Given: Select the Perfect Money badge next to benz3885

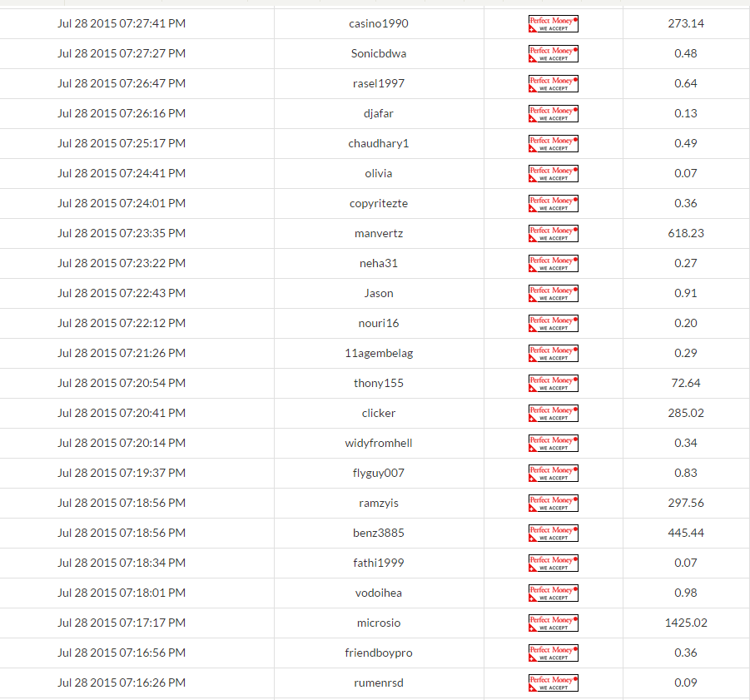Looking at the screenshot, I should pyautogui.click(x=553, y=533).
